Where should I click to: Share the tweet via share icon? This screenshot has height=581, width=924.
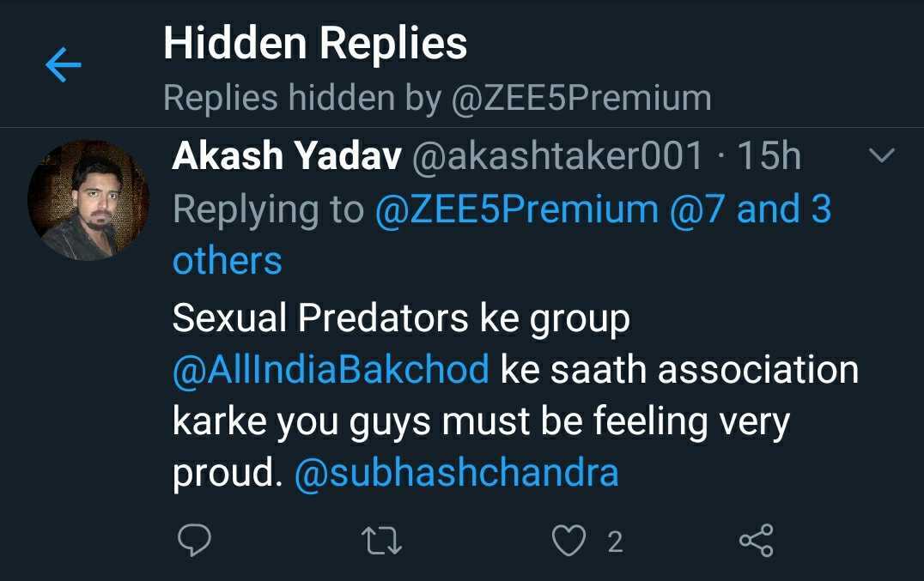click(x=757, y=541)
